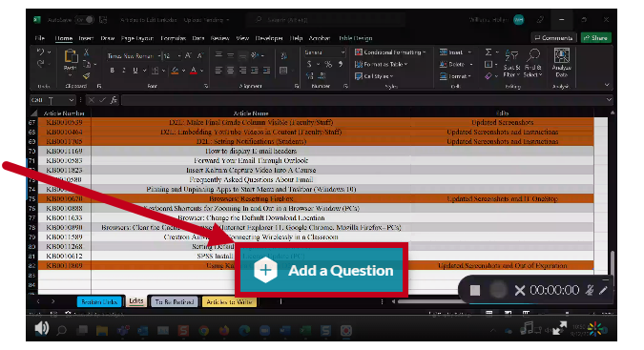The height and width of the screenshot is (350, 644).
Task: Click the green Share button
Action: pos(596,38)
